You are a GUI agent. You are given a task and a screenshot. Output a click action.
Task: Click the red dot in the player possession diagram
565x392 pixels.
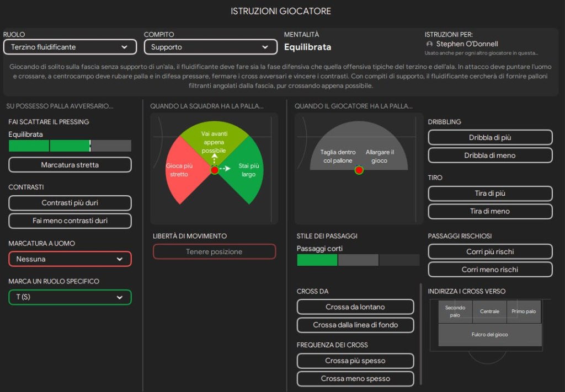point(359,170)
